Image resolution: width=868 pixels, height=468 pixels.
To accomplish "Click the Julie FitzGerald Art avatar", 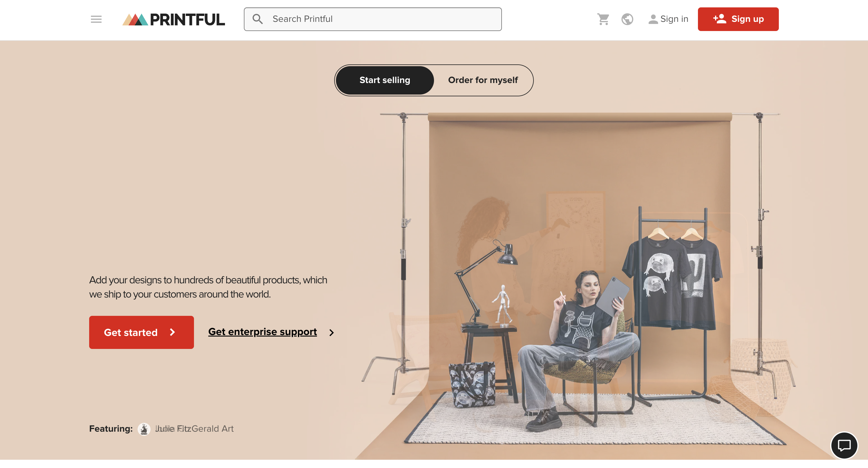I will 144,429.
